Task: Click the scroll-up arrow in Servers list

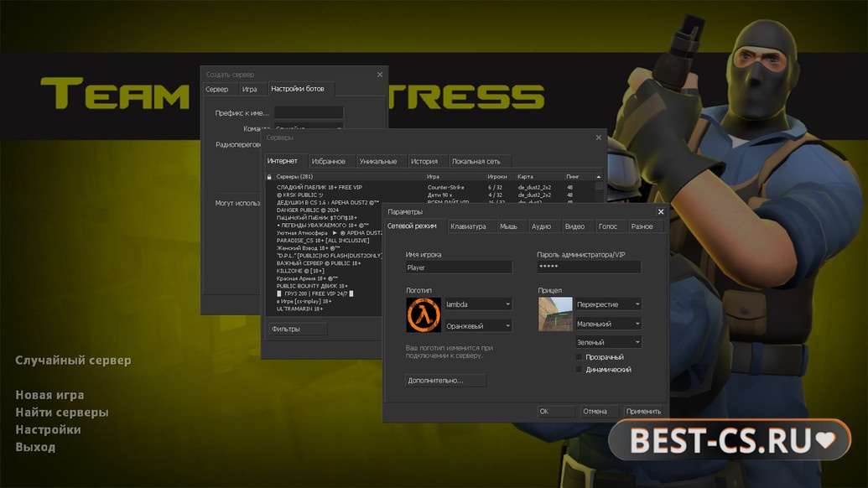Action: tap(599, 177)
